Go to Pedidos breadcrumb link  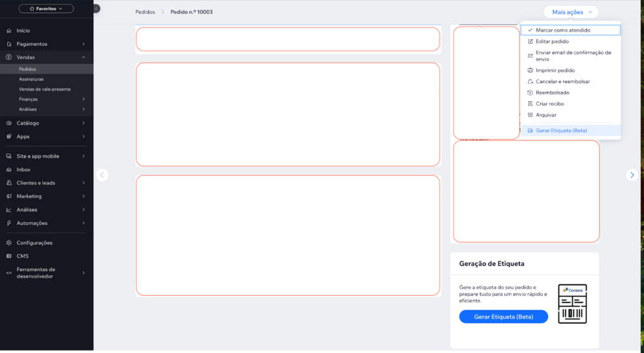[x=145, y=12]
